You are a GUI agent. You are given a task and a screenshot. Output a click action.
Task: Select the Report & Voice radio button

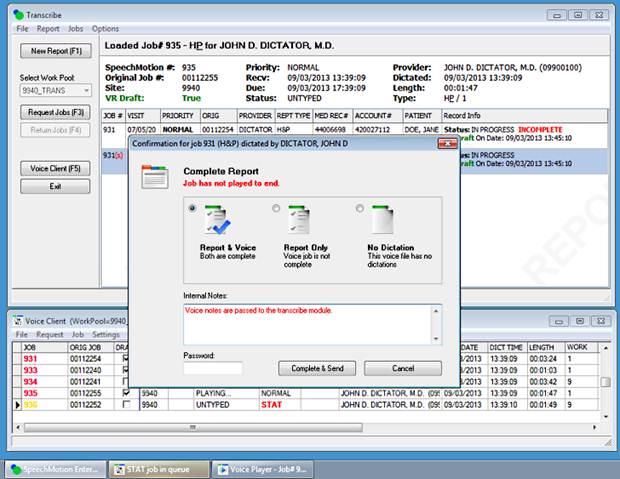193,208
